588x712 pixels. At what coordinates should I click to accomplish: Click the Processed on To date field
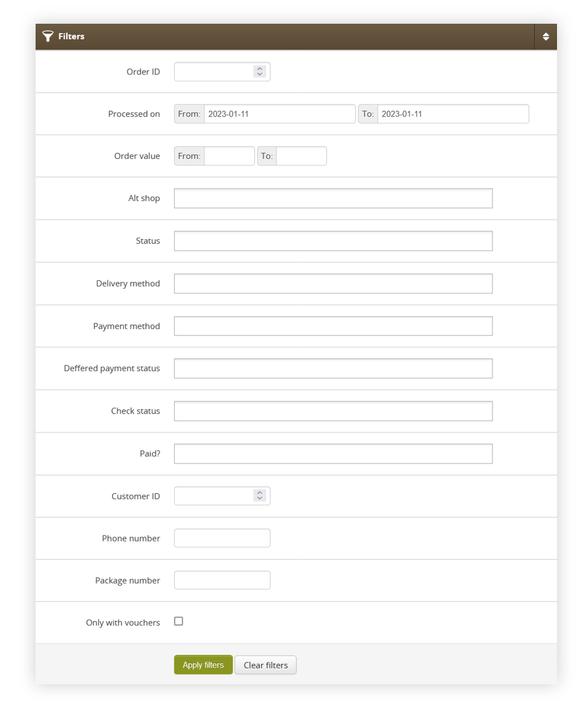point(453,114)
